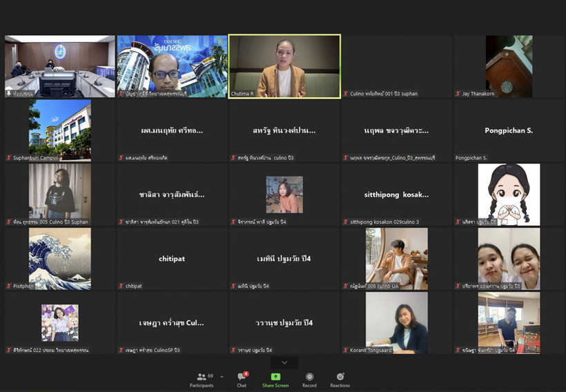Click the participant count number 69
Image resolution: width=566 pixels, height=392 pixels.
coord(211,376)
